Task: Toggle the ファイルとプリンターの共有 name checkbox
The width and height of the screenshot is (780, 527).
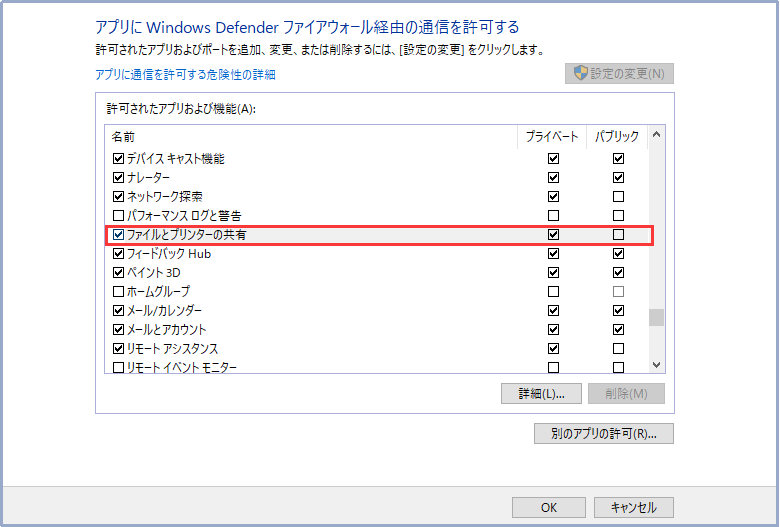Action: coord(119,235)
